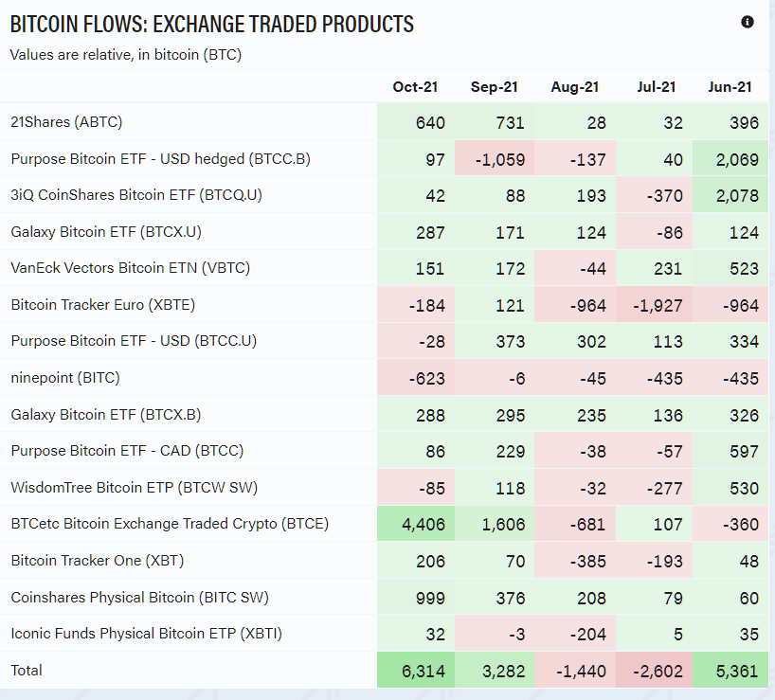Select the -184 cell in Oct-21
Screen dimensions: 775x700
click(x=416, y=305)
